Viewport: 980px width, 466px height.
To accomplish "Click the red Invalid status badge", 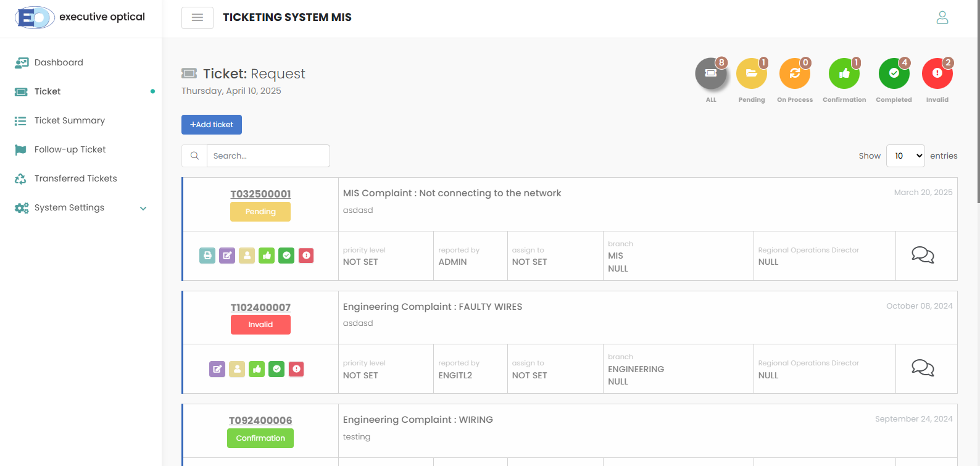I will click(260, 325).
